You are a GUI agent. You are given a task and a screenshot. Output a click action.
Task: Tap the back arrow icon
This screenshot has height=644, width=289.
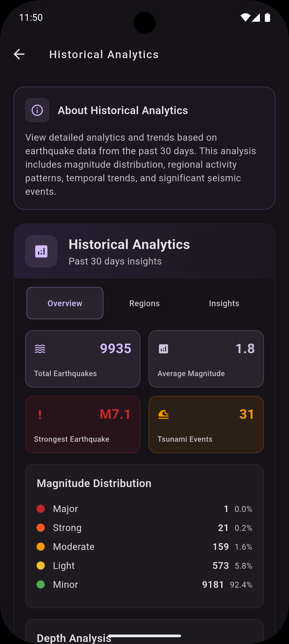(19, 54)
